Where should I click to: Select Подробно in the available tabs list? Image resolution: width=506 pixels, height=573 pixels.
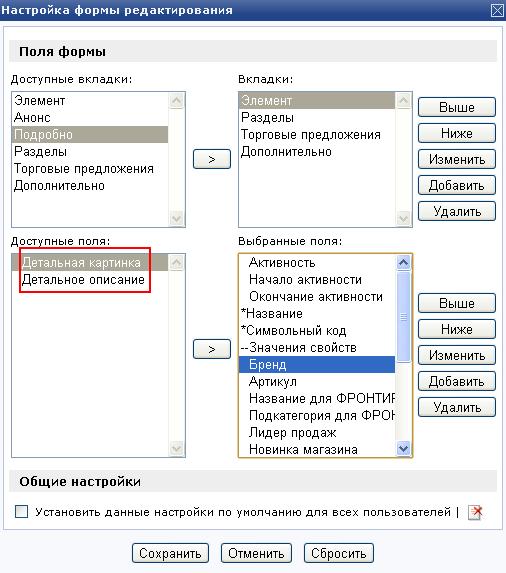tap(90, 134)
